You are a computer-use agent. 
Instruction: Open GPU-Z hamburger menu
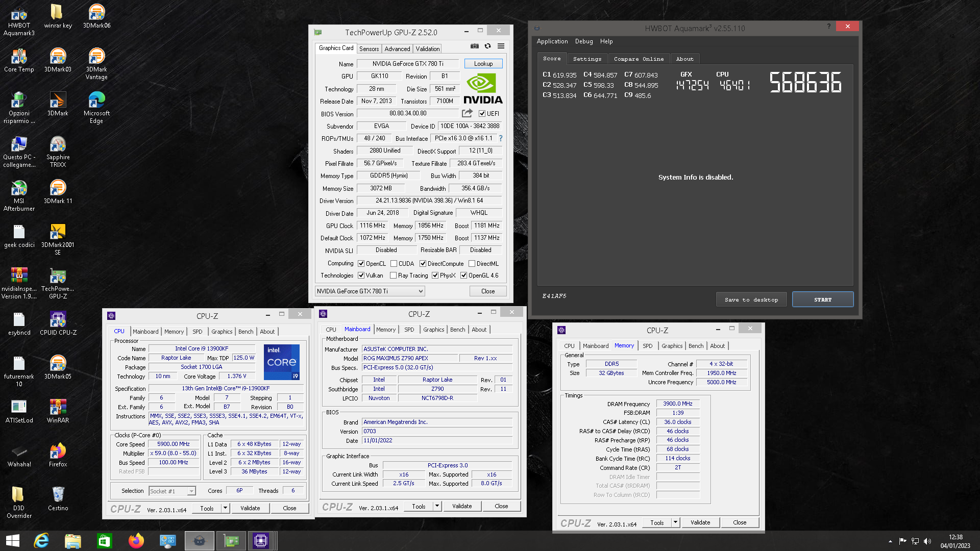point(501,46)
